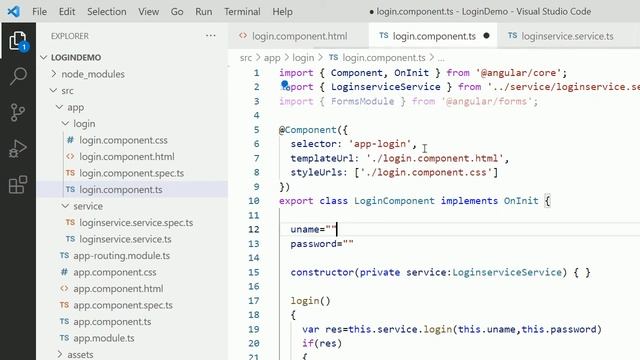The image size is (640, 360).
Task: Switch to login.component.html tab
Action: (x=298, y=36)
